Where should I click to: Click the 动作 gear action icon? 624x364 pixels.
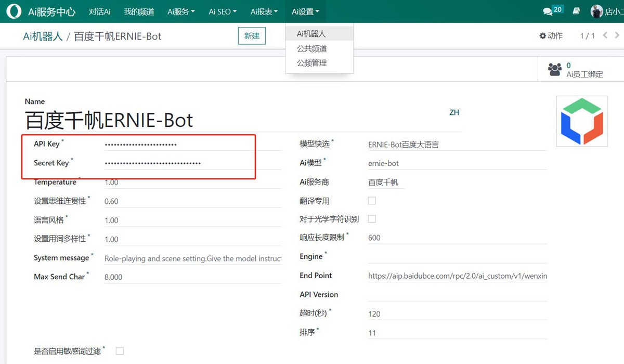pos(543,36)
